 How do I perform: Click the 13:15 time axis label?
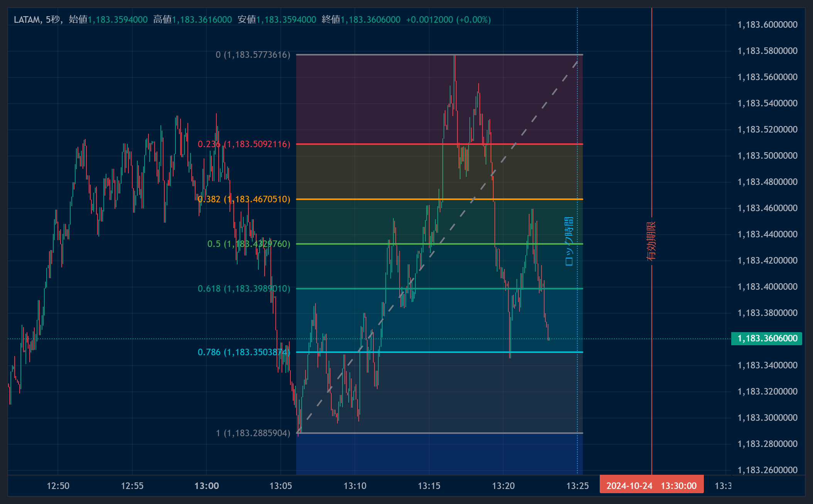[429, 486]
